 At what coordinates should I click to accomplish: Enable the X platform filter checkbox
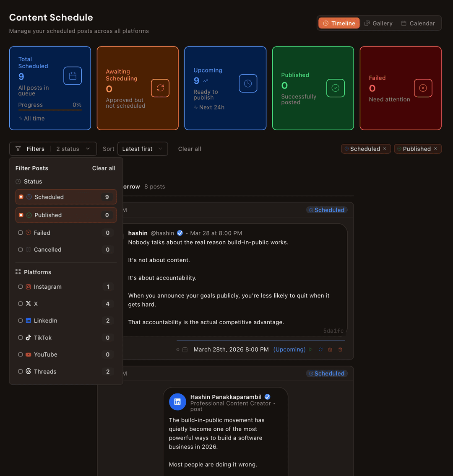(x=21, y=303)
